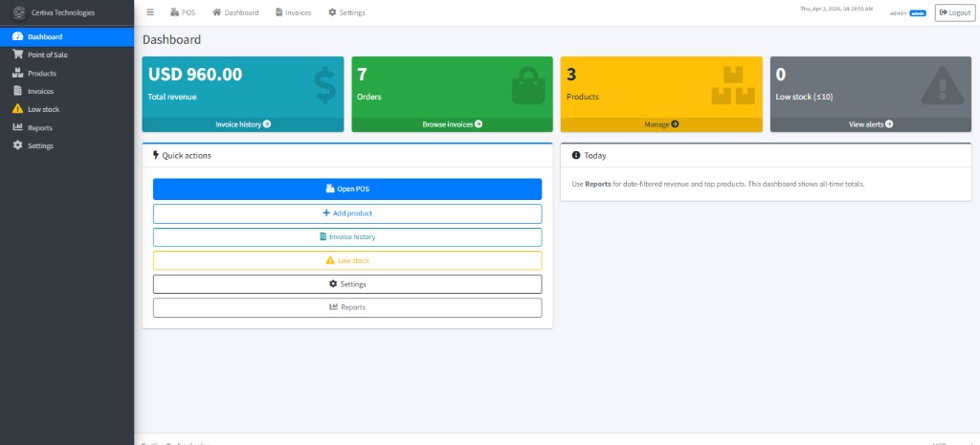Open the Point of Sale sidebar item
The height and width of the screenshot is (445, 980).
67,55
